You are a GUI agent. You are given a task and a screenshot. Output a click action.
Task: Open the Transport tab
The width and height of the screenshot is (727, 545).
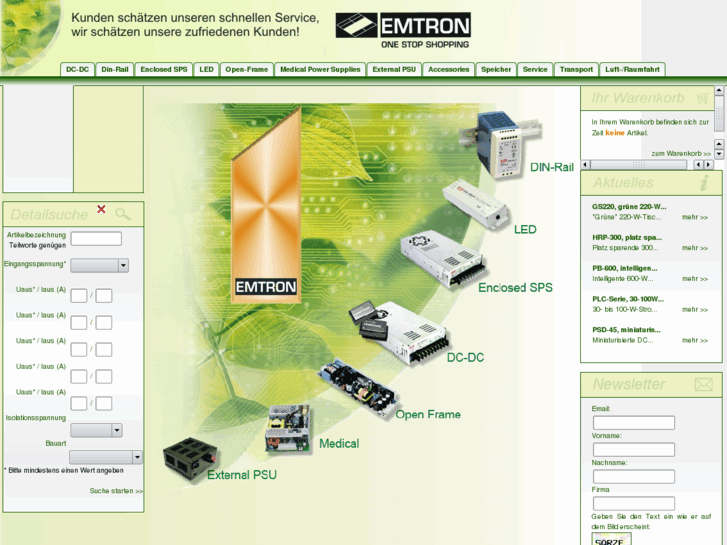coord(576,70)
